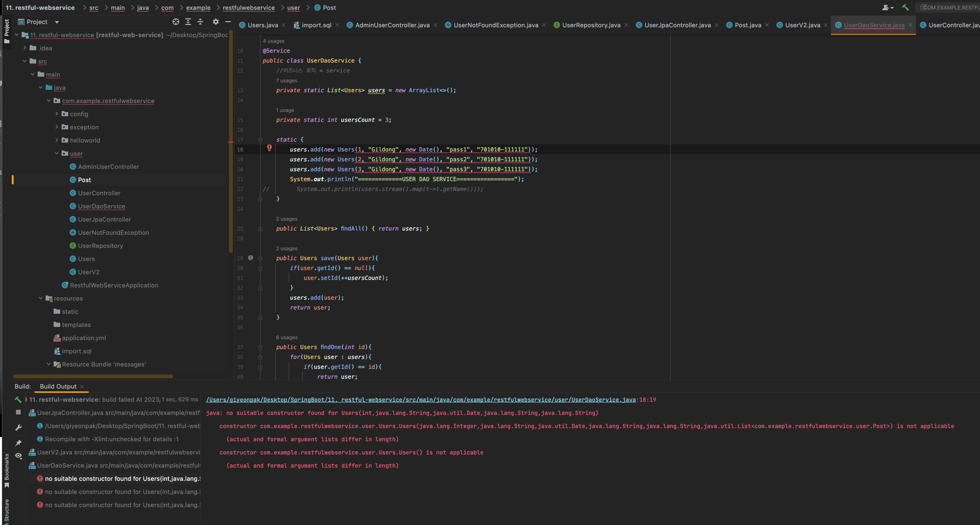Select UserV2.java node in build tree
Viewport: 980px width, 525px height.
tap(114, 452)
